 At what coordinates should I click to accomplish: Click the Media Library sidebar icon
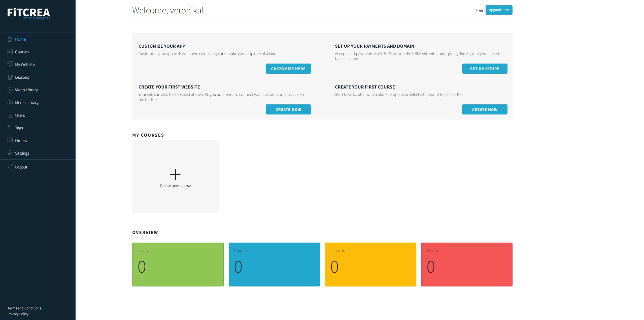[x=10, y=102]
